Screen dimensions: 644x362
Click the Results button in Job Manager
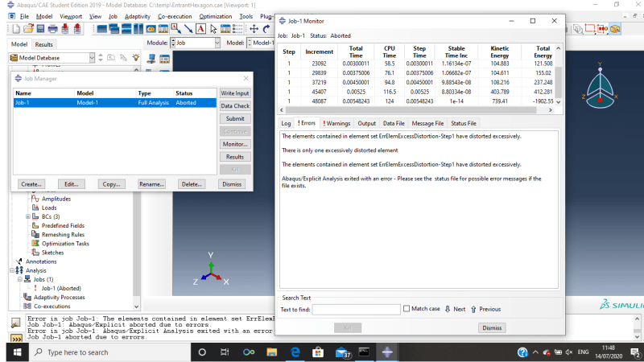pos(235,157)
